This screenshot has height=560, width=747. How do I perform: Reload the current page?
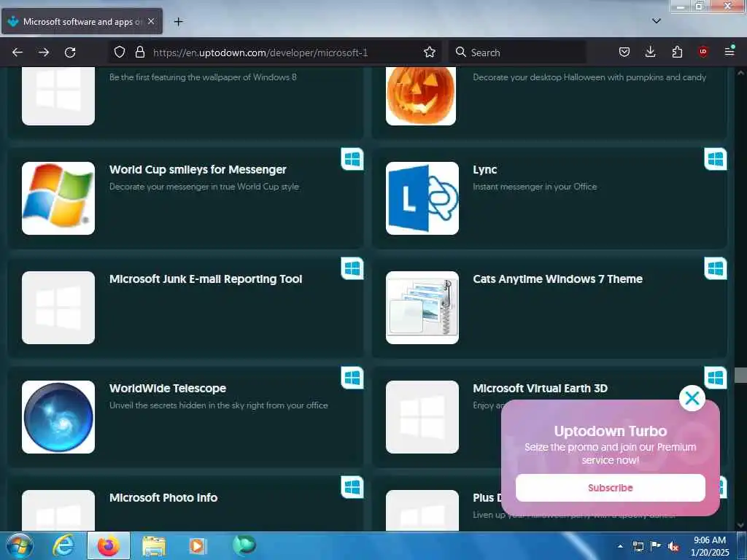click(70, 52)
